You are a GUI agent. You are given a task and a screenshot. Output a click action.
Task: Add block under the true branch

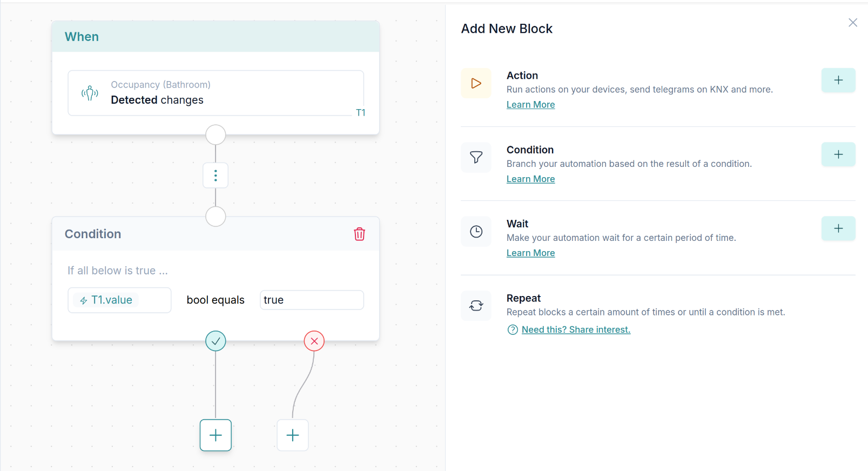point(216,435)
